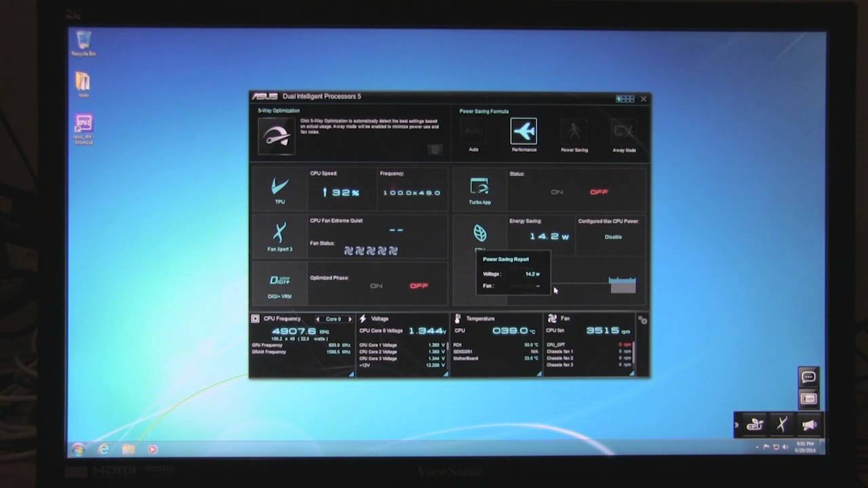Image resolution: width=868 pixels, height=488 pixels.
Task: Click the CPU Speed 32% value
Action: 341,192
